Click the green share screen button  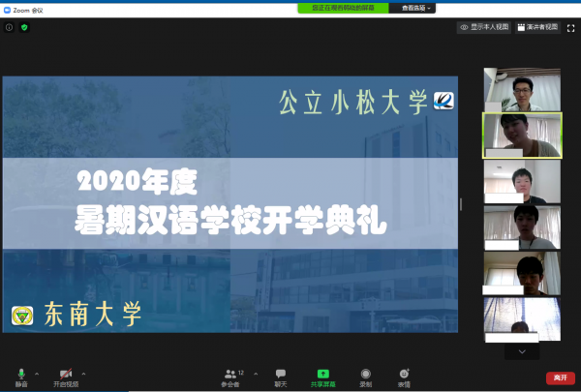323,377
